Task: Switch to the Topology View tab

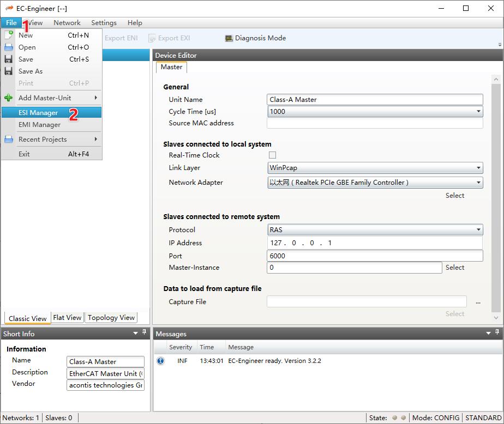Action: 111,318
